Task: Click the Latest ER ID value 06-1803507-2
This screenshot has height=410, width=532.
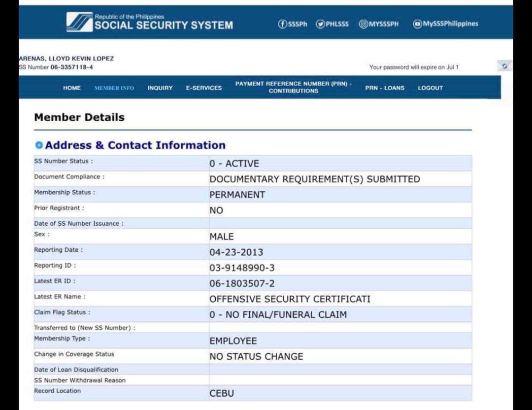Action: 242,283
